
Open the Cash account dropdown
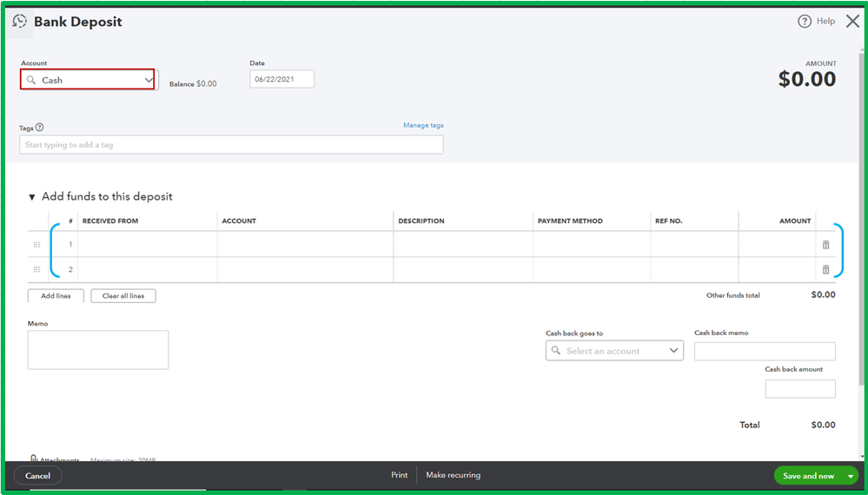(88, 80)
